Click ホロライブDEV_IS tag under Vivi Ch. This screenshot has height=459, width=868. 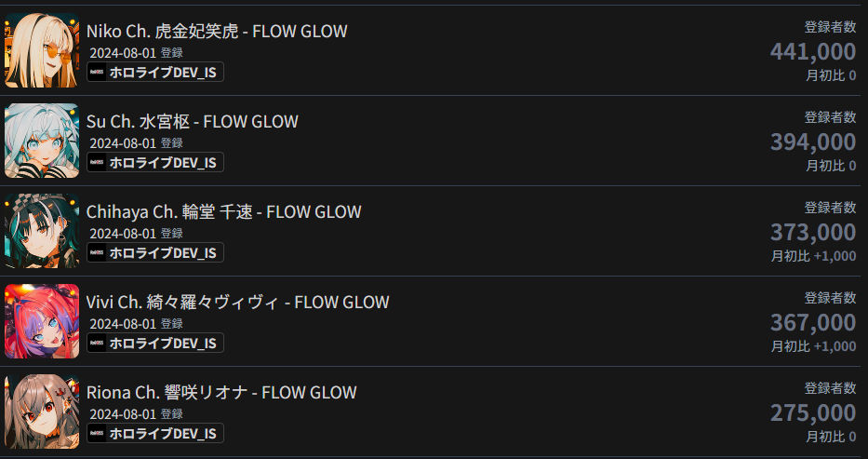[x=155, y=343]
